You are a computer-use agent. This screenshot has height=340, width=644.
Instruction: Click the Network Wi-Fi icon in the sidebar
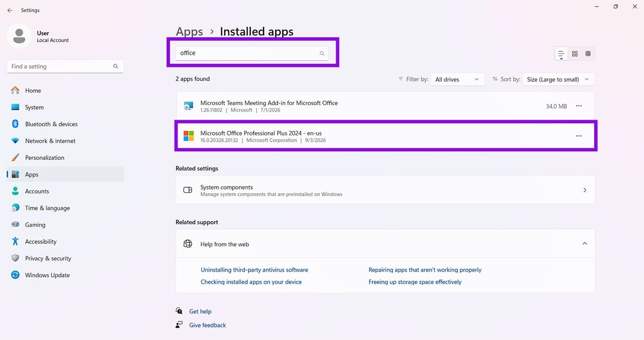15,141
